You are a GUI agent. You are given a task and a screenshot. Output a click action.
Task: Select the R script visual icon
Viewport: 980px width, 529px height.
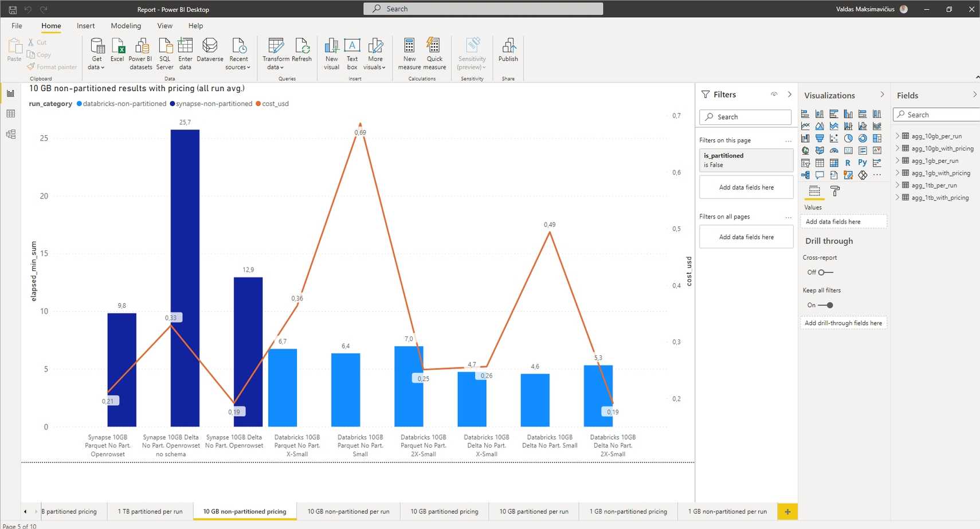[848, 162]
